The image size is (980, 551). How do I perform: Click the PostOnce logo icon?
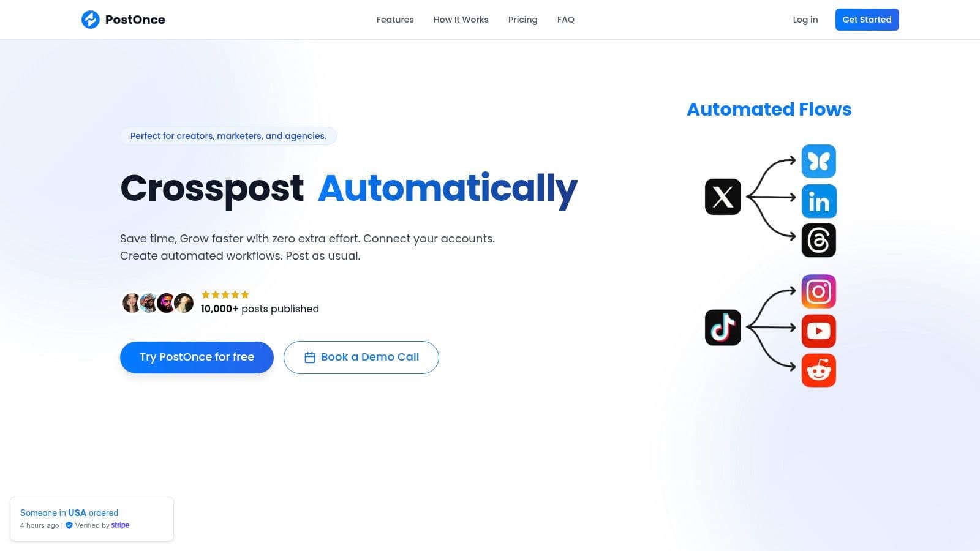91,20
